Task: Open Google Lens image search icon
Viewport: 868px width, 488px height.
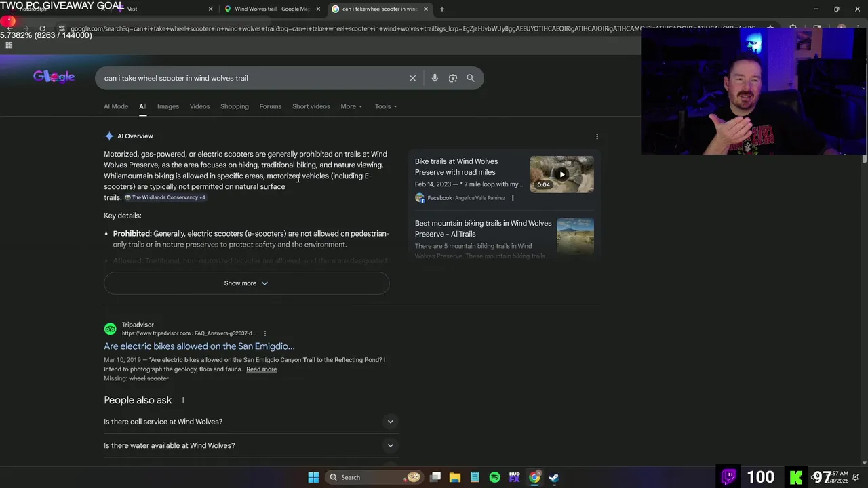Action: pos(453,78)
